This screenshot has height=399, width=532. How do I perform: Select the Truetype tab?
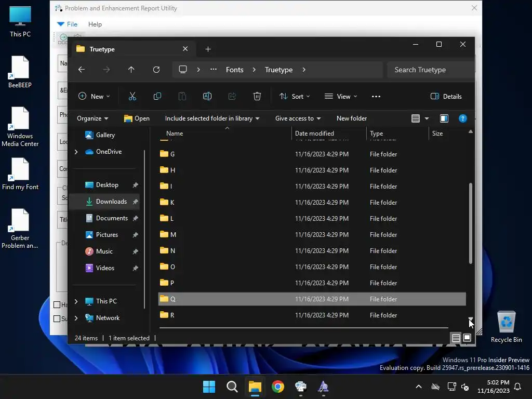coord(133,49)
